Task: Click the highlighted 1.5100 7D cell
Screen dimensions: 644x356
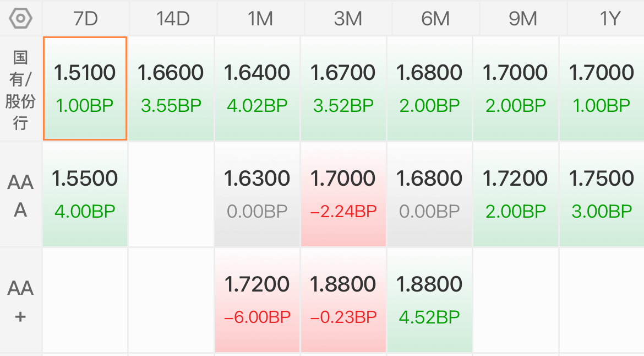Action: (85, 88)
